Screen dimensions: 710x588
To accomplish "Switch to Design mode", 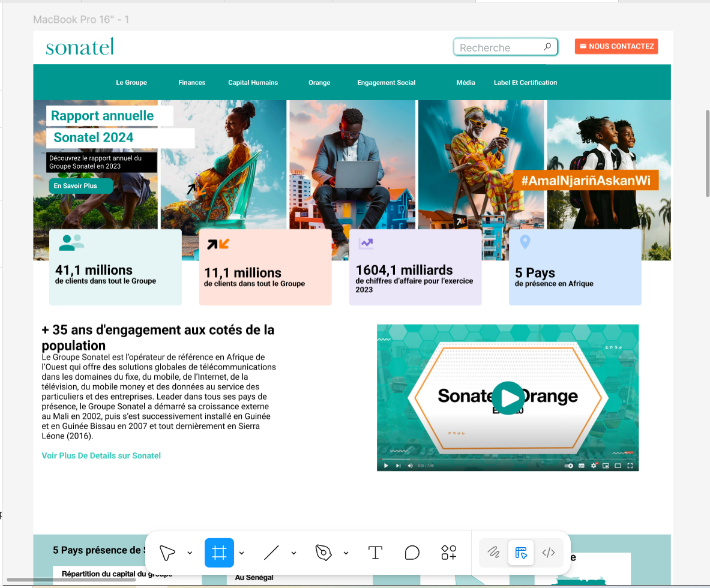I will [x=521, y=552].
